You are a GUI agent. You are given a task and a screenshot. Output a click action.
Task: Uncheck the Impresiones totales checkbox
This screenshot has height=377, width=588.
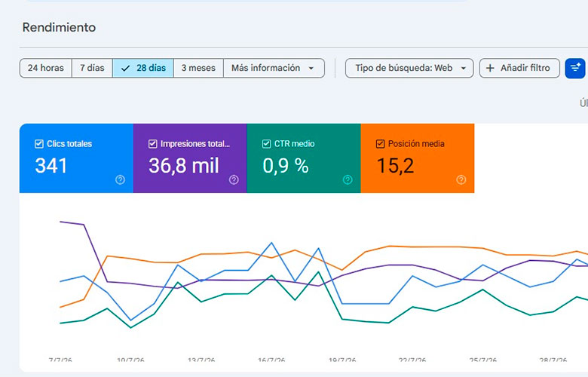tap(152, 144)
